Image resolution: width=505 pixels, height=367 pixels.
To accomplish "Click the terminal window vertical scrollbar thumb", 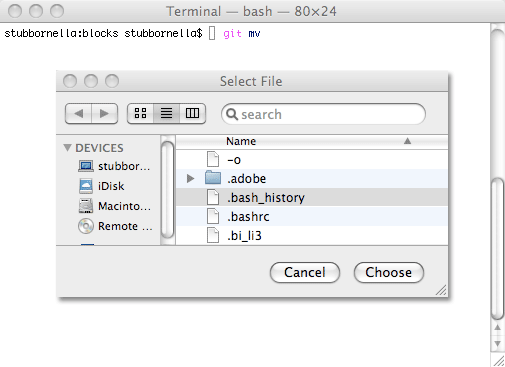I will click(x=498, y=248).
